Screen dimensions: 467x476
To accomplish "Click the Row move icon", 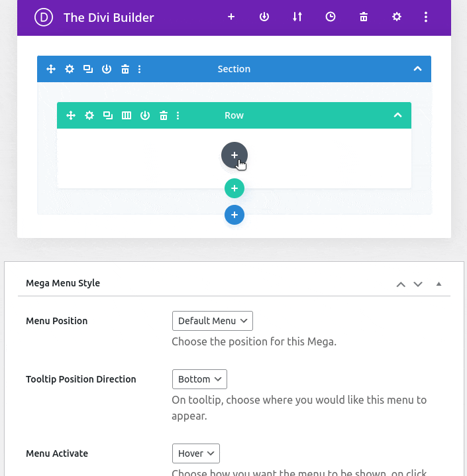I will tap(71, 115).
